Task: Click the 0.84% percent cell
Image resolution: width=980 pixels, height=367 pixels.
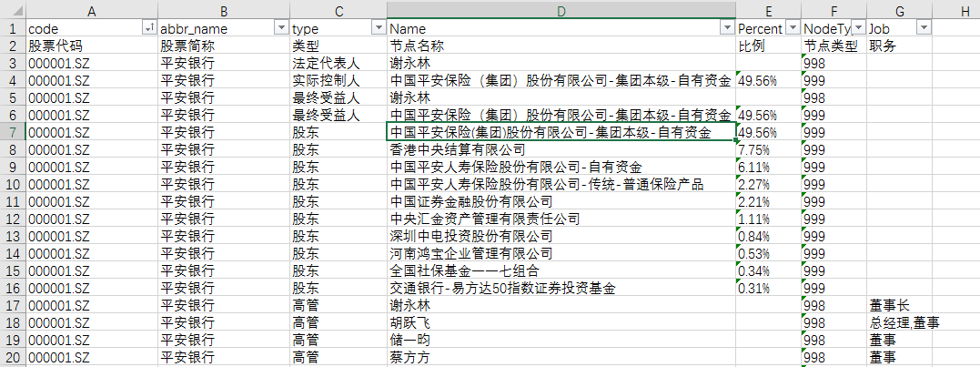Action: pos(769,237)
